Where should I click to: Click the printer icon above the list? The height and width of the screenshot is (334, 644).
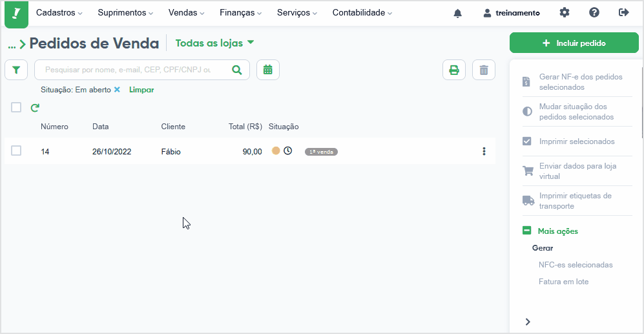click(x=454, y=70)
